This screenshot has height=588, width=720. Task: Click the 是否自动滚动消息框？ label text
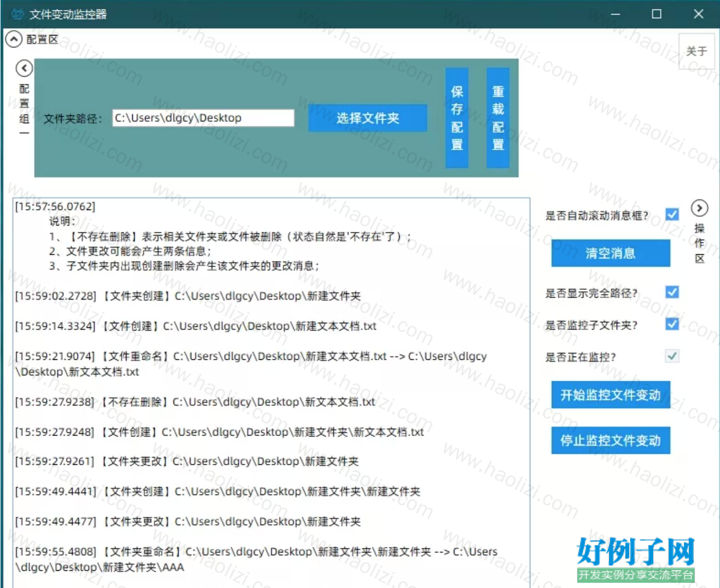pyautogui.click(x=597, y=216)
